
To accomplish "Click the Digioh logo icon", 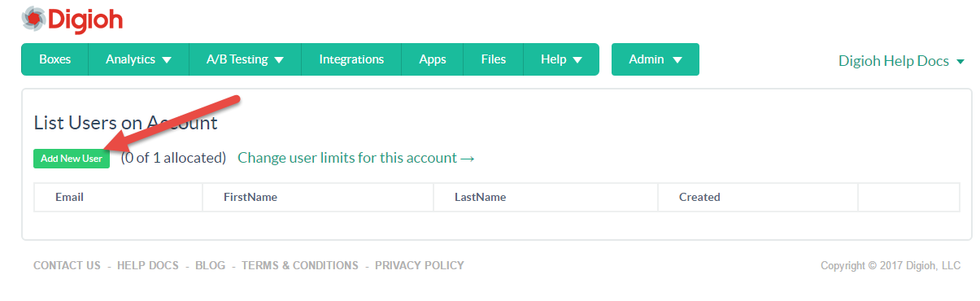I will 33,17.
